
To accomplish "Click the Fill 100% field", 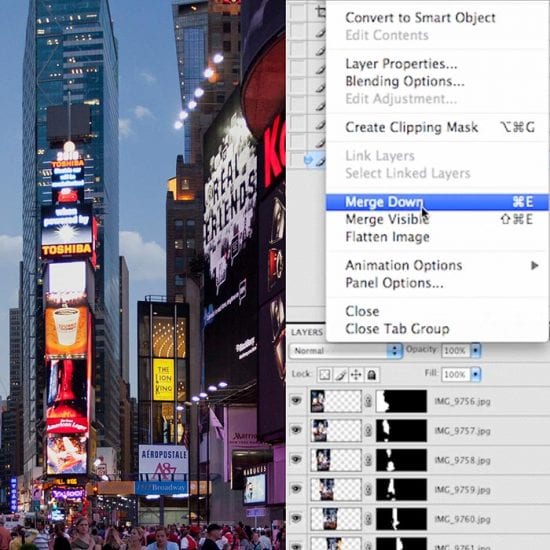I will pos(456,375).
